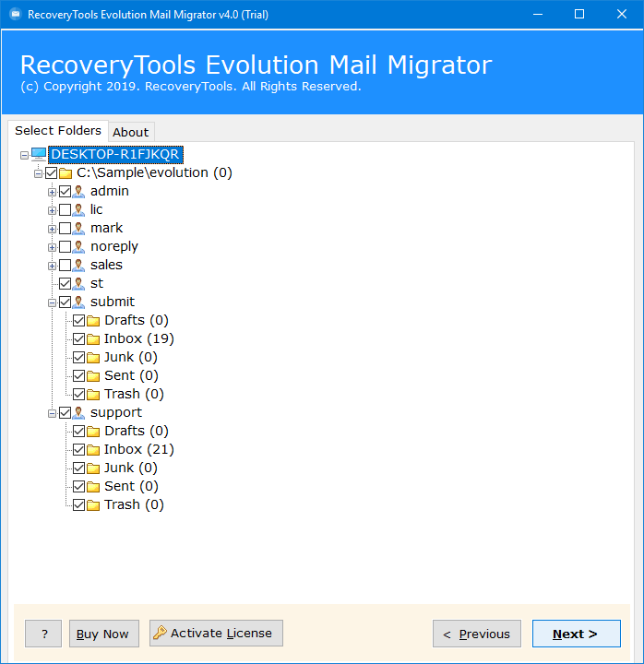
Task: Tick the sales account checkbox
Action: pos(65,265)
